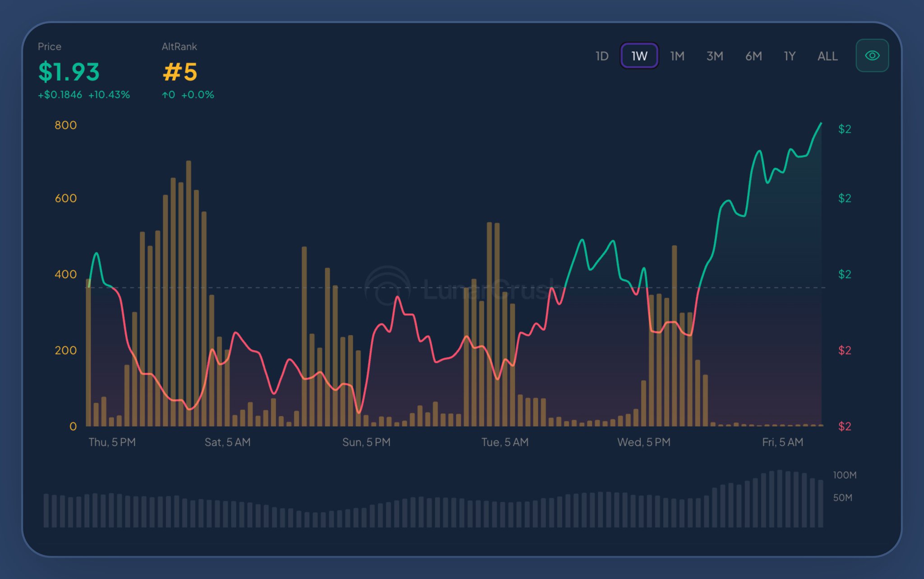Switch to 3M time range
The height and width of the screenshot is (579, 924).
coord(715,56)
